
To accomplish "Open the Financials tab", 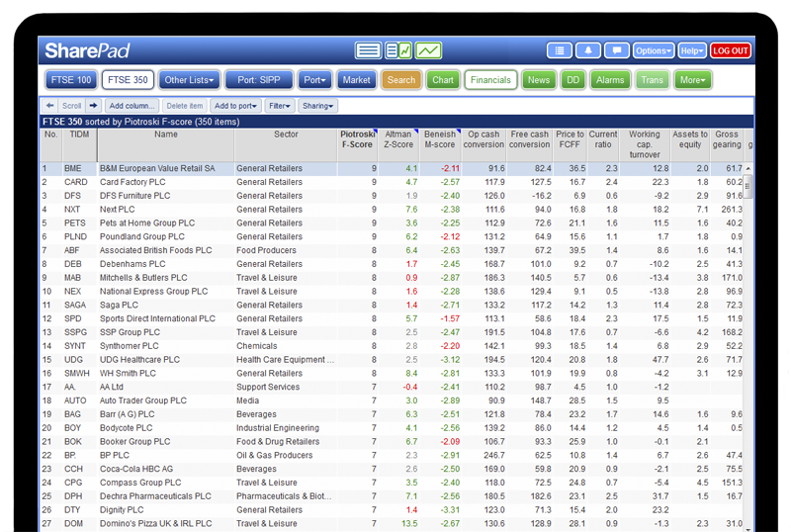I will tap(490, 80).
